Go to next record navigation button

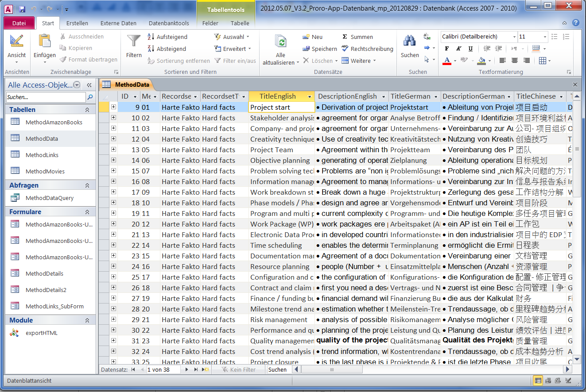[187, 369]
